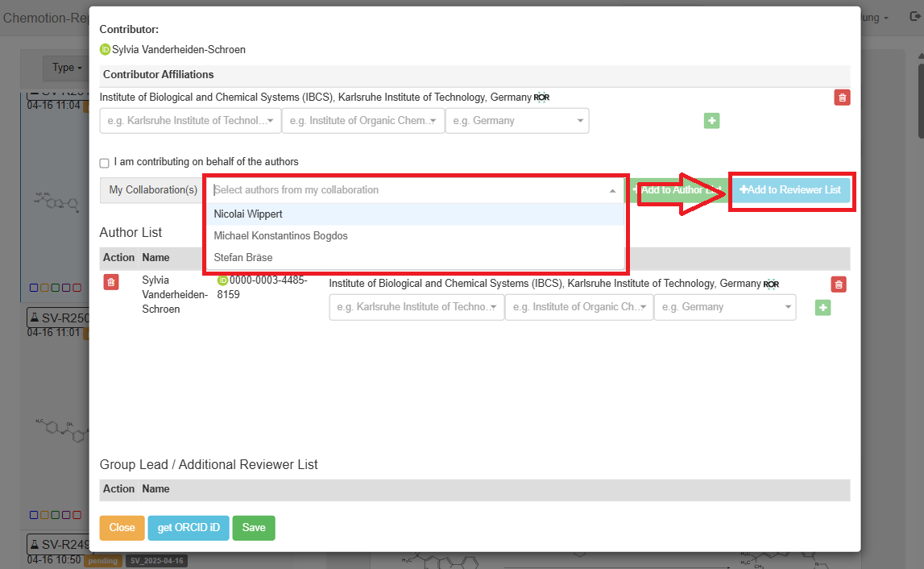Viewport: 924px width, 569px height.
Task: Add author affiliation with the green plus icon
Action: coord(822,307)
